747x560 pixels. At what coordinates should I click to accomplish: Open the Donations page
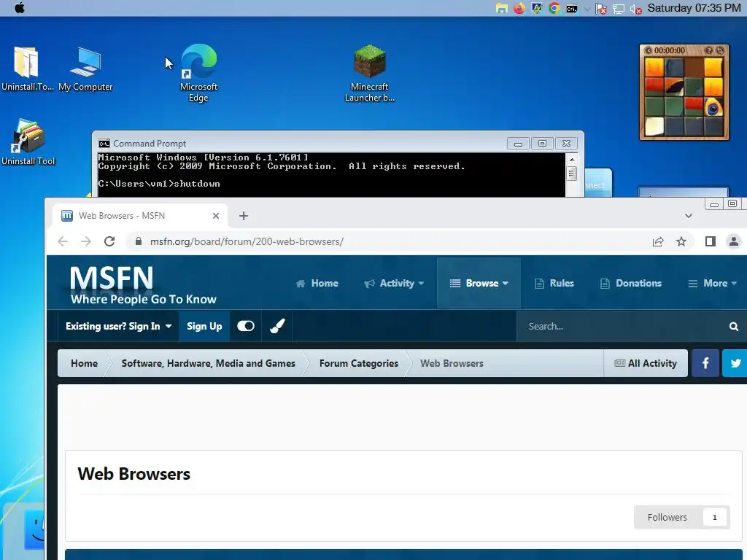[631, 284]
